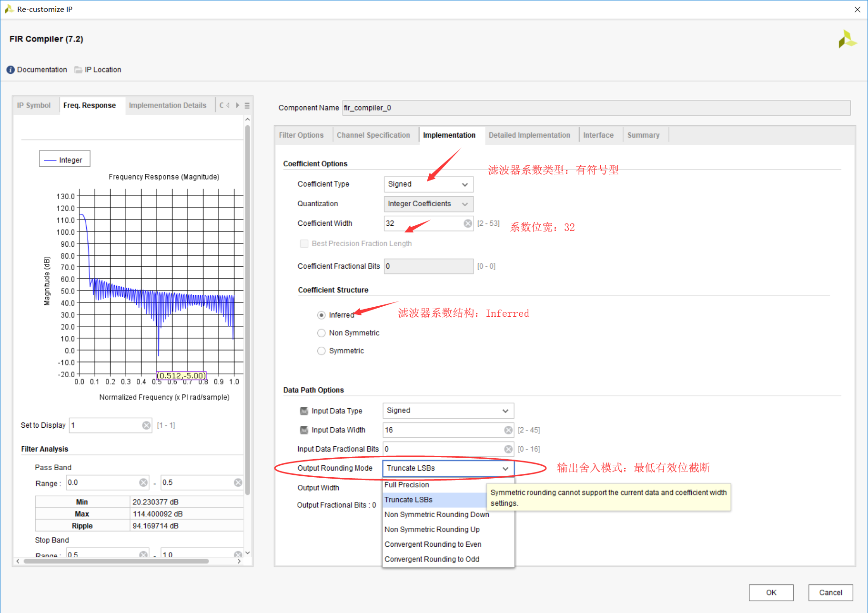Open the Documentation link

click(x=42, y=70)
